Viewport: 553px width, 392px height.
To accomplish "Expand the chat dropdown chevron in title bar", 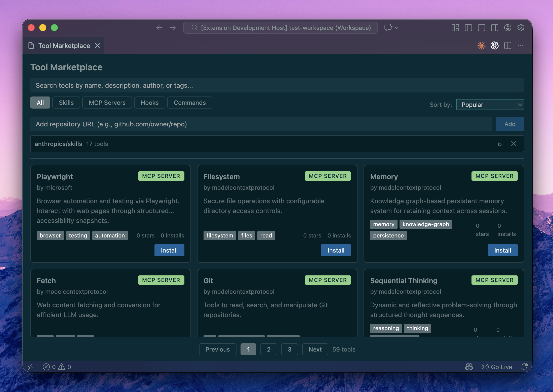I will 397,28.
